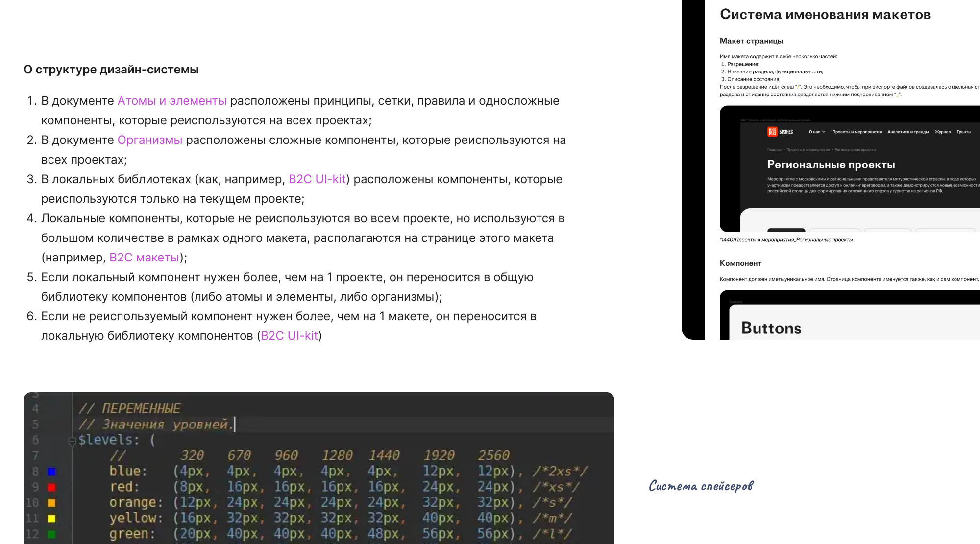This screenshot has width=980, height=544.
Task: Click the Главная breadcrumb in mockup
Action: (x=774, y=150)
